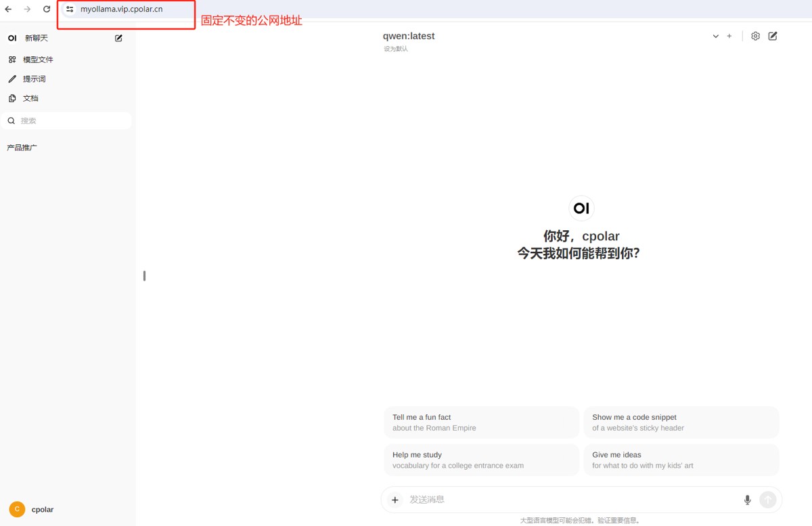Click the send message arrow button

767,500
